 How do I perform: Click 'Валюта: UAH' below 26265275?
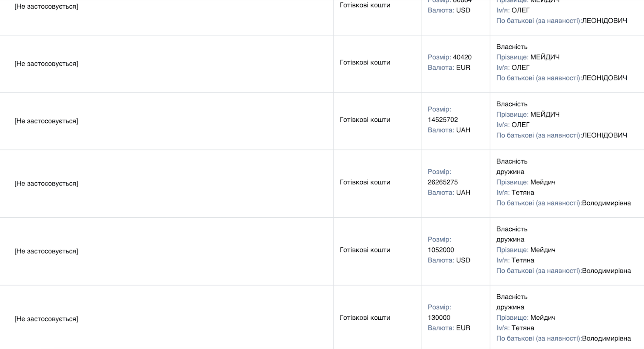(449, 193)
